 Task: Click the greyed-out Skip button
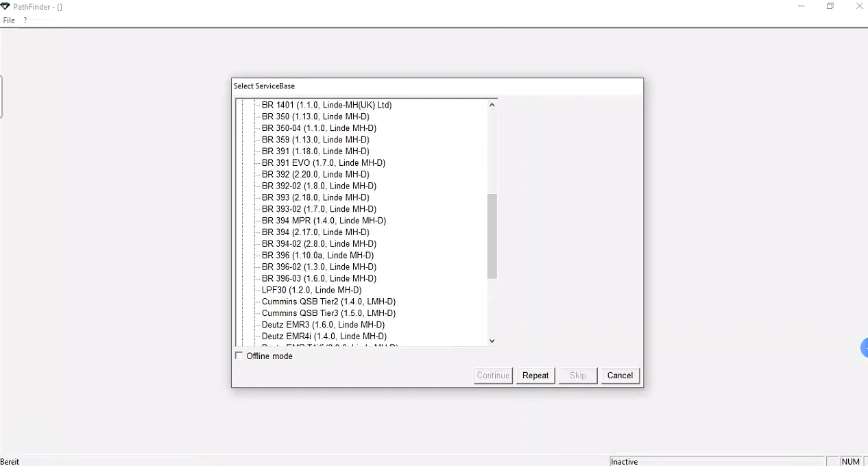(x=577, y=376)
